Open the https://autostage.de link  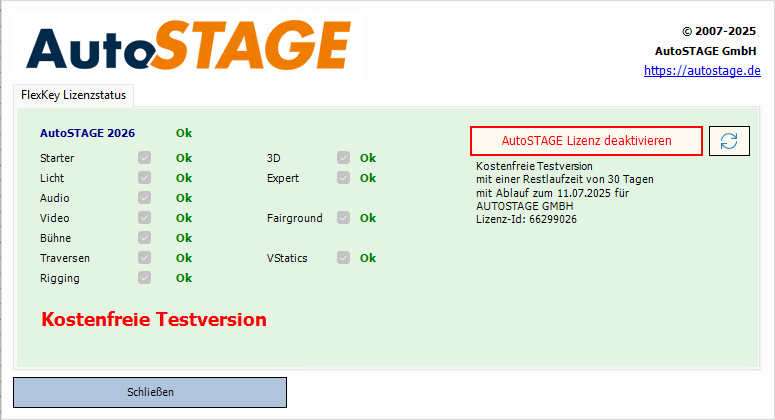coord(702,71)
